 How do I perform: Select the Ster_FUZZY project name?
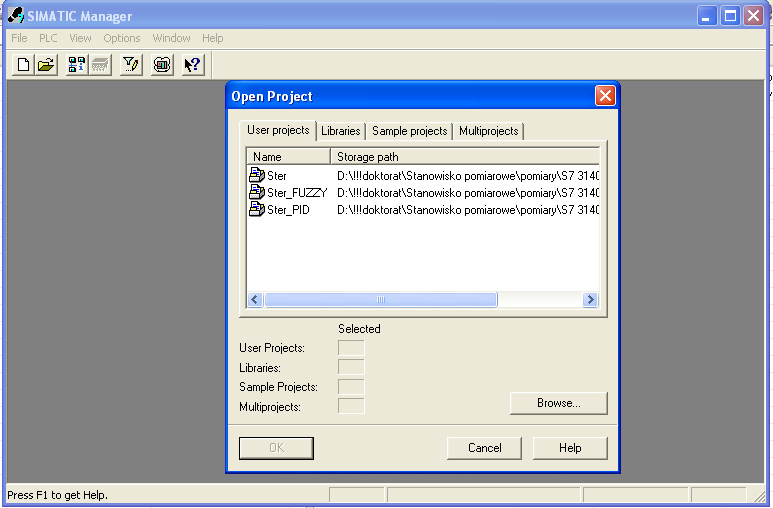[297, 193]
